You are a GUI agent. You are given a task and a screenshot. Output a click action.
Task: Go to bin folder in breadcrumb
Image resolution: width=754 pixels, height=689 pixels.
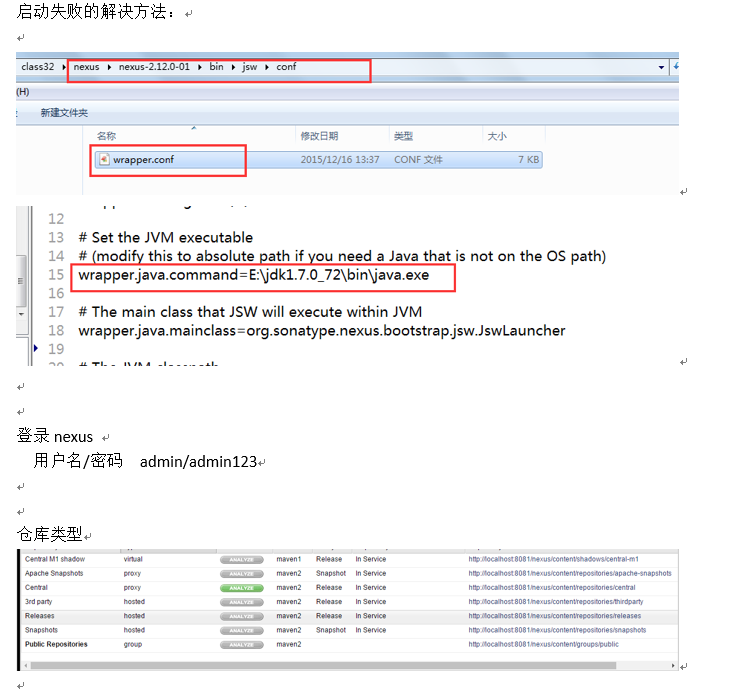tap(216, 67)
